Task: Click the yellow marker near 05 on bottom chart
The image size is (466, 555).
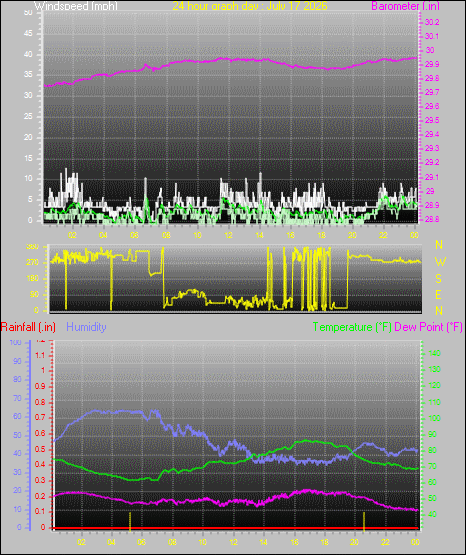Action: pyautogui.click(x=130, y=521)
